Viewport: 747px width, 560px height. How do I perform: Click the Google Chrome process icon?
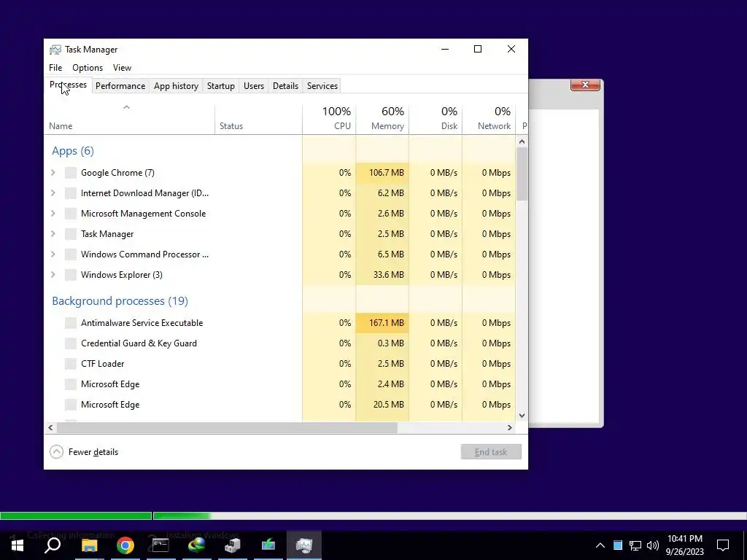71,173
